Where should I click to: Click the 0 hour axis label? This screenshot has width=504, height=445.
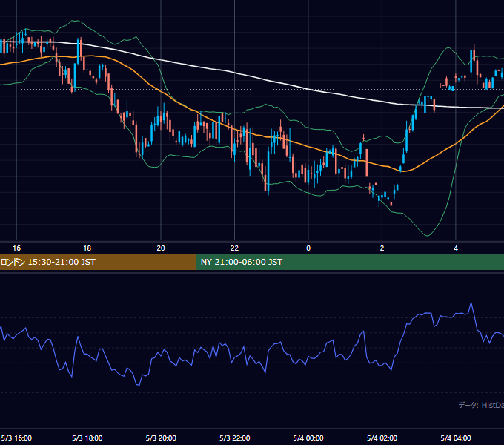308,248
